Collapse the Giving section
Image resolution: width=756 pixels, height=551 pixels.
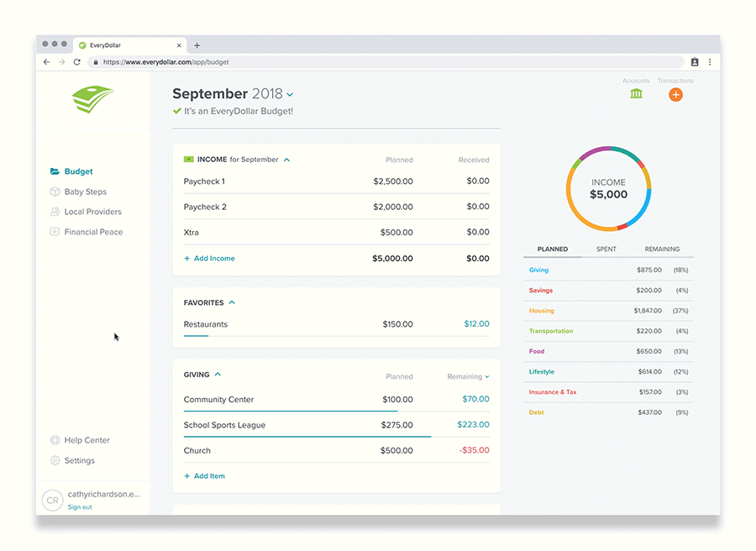tap(218, 374)
